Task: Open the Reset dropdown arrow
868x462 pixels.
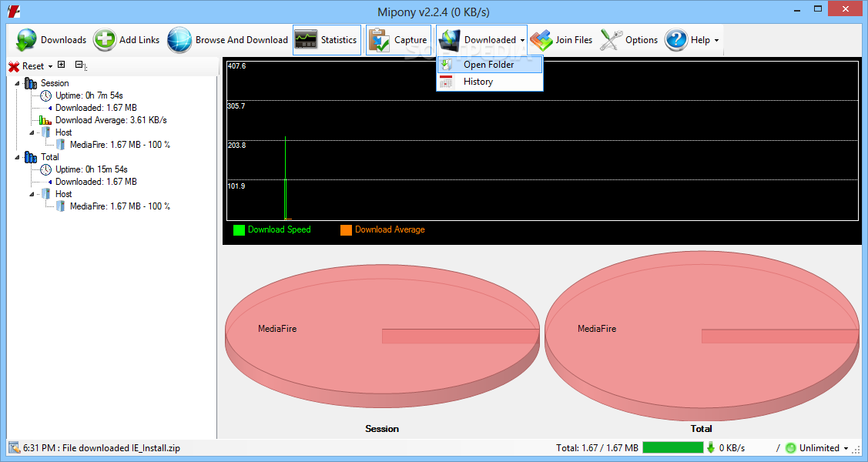Action: pyautogui.click(x=50, y=66)
